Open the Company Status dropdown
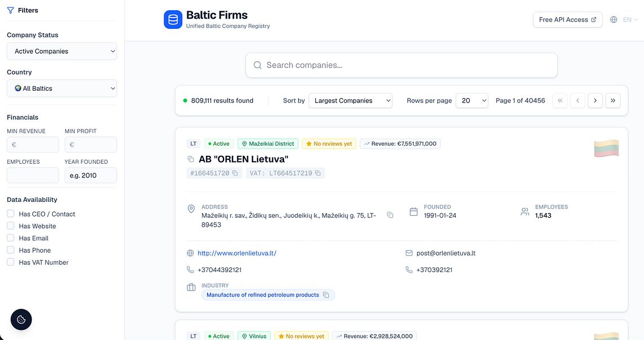Viewport: 644px width, 340px height. point(62,52)
